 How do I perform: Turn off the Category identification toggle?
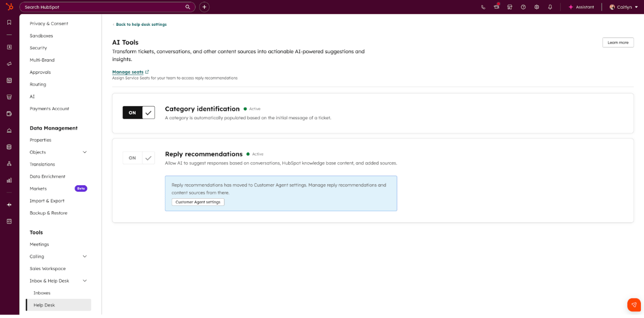[x=139, y=113]
